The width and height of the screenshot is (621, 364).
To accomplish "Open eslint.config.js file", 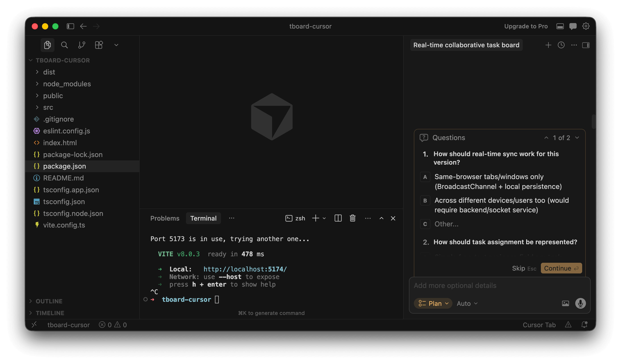I will [82, 131].
